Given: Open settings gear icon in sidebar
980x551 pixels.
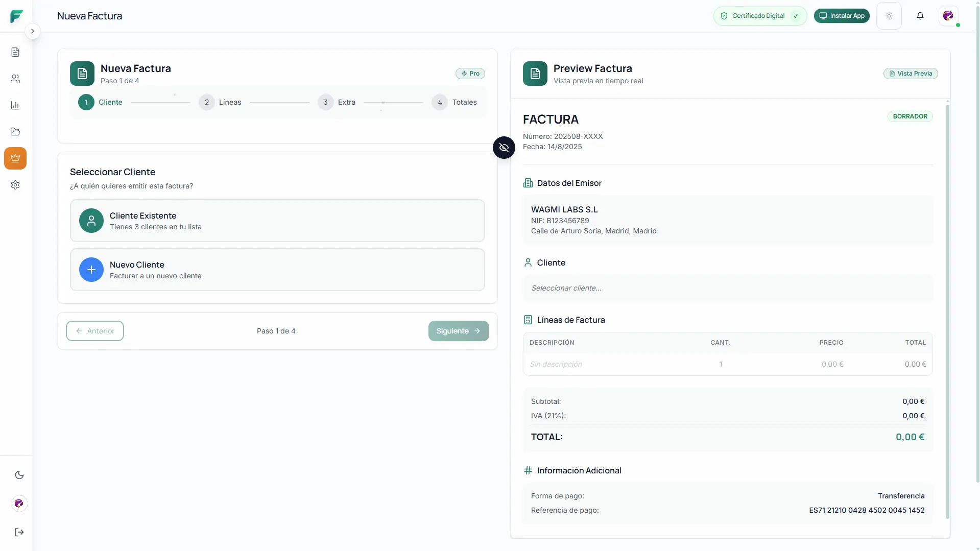Looking at the screenshot, I should 15,185.
